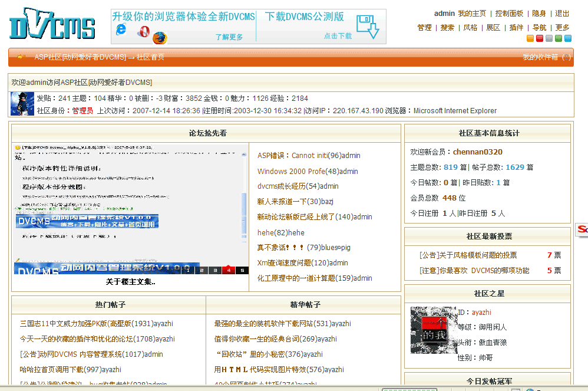Click the partially visible red S side widget
The width and height of the screenshot is (588, 391).
click(582, 229)
